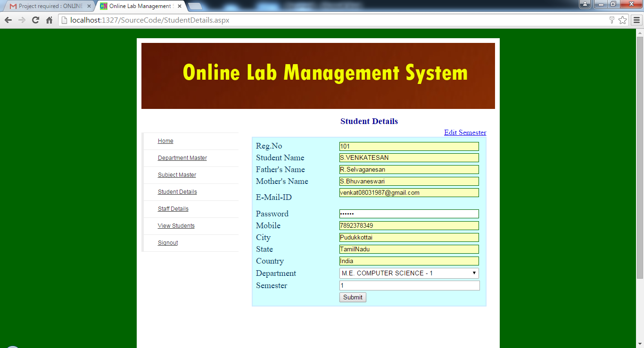Focus the E-Mail-ID text field
The image size is (644, 348).
409,193
